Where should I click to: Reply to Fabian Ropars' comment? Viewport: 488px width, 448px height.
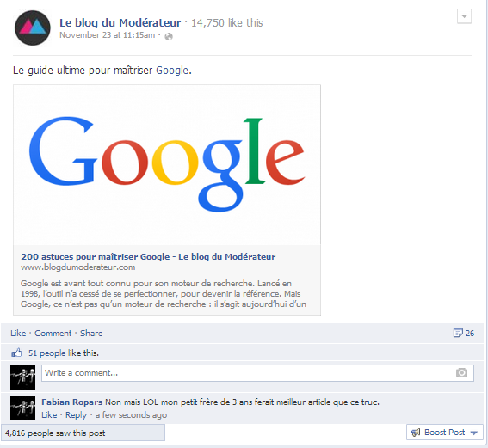click(76, 415)
